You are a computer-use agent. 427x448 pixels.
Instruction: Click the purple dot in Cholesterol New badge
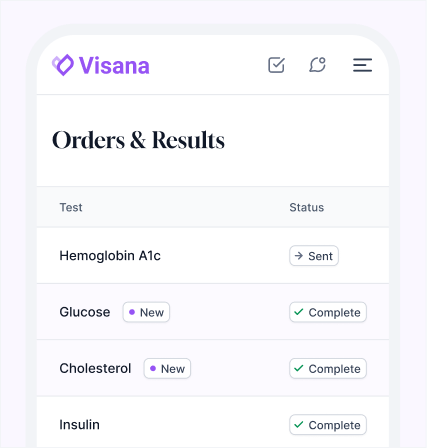click(x=153, y=368)
